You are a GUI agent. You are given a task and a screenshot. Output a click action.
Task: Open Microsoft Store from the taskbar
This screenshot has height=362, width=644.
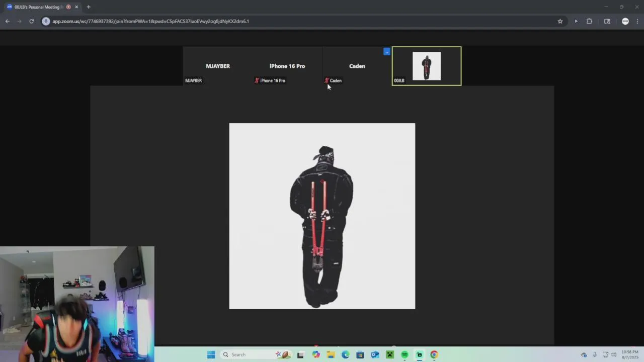point(360,354)
